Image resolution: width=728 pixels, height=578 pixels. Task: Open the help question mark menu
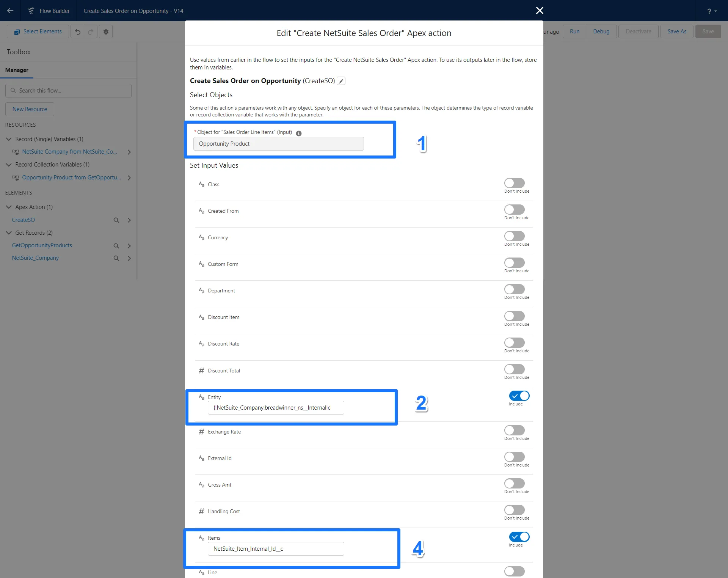[x=712, y=11]
